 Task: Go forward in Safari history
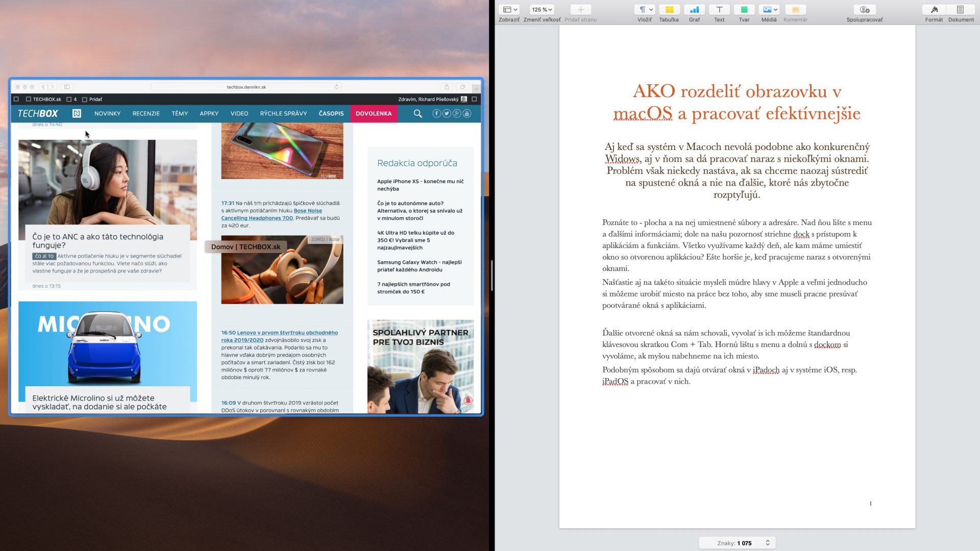[52, 87]
